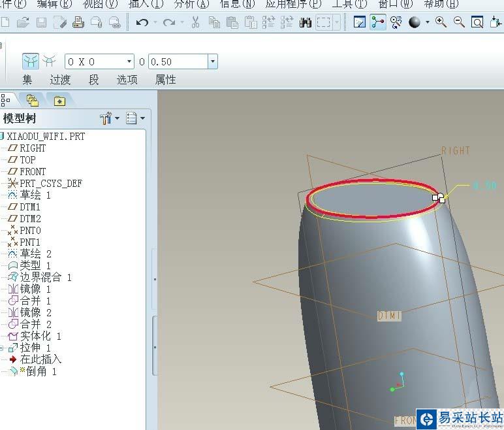Click the Zoom In magnifier icon
The width and height of the screenshot is (504, 430).
[441, 22]
